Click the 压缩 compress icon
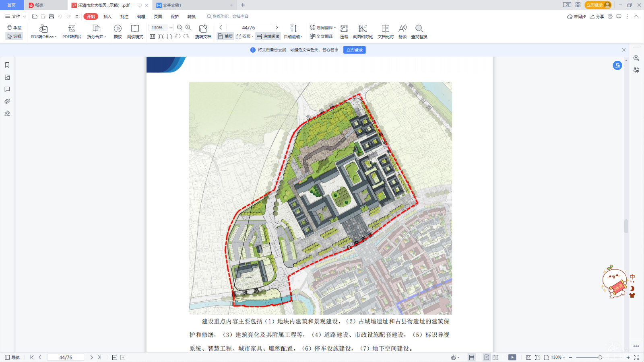The width and height of the screenshot is (644, 362). pyautogui.click(x=344, y=29)
